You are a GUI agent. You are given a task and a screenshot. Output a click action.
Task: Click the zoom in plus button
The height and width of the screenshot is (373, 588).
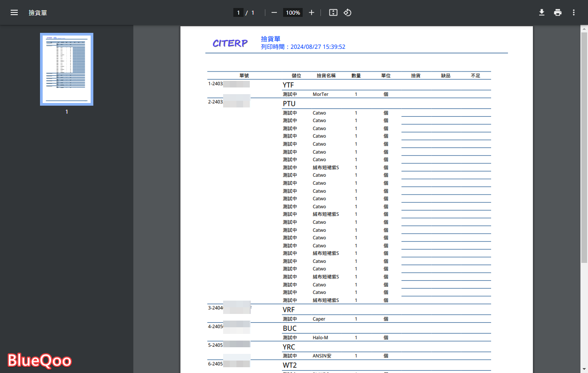pos(312,12)
